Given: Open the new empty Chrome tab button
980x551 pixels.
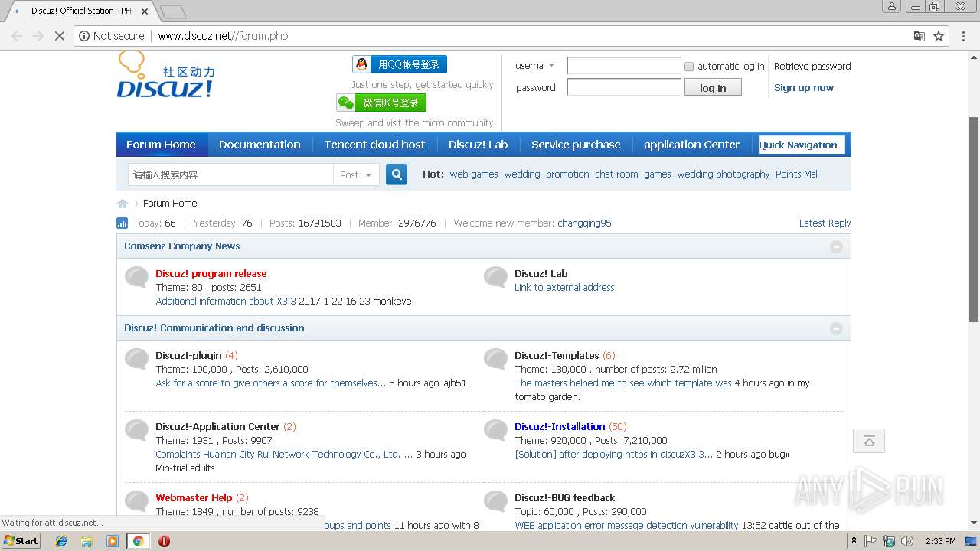Looking at the screenshot, I should (172, 11).
